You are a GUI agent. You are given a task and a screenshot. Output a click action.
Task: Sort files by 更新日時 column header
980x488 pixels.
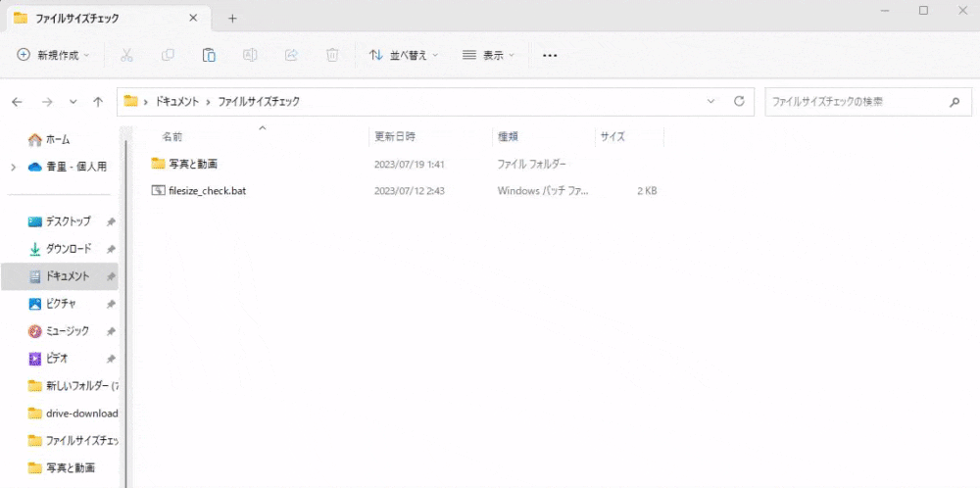395,137
